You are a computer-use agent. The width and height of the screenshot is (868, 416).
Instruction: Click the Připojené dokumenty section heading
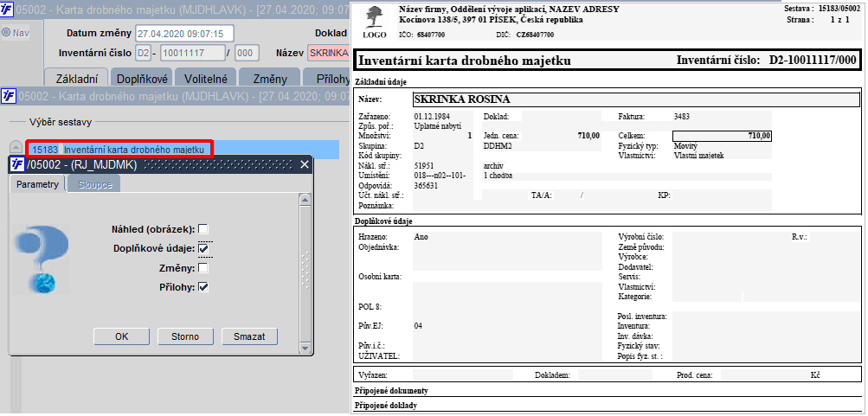tap(391, 391)
